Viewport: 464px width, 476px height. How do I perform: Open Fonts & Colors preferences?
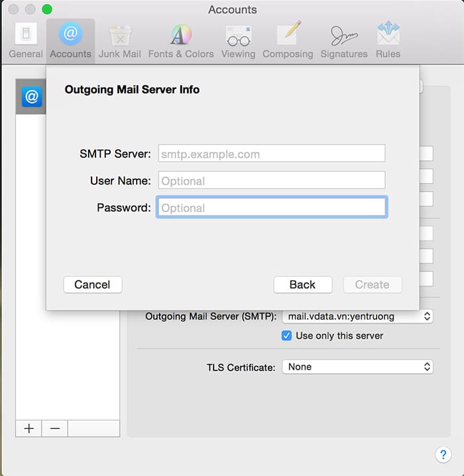click(x=181, y=40)
